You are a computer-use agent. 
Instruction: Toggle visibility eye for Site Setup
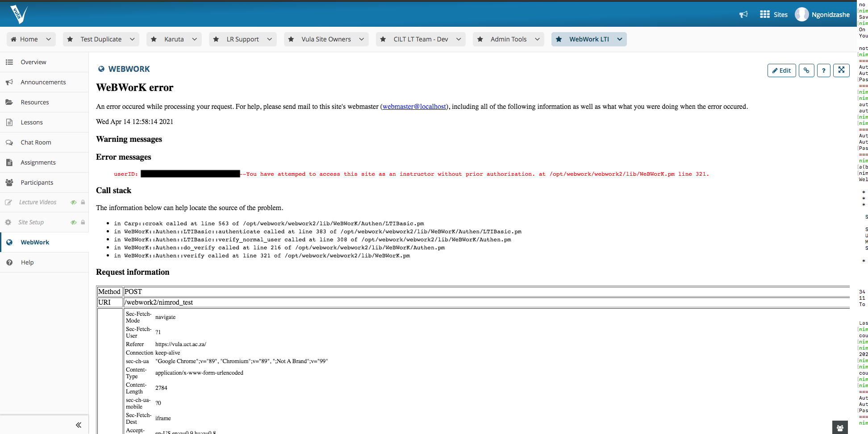pyautogui.click(x=74, y=222)
